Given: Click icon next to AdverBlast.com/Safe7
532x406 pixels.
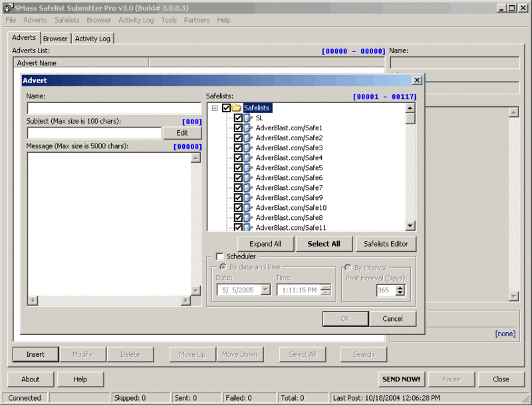Looking at the screenshot, I should tap(248, 188).
